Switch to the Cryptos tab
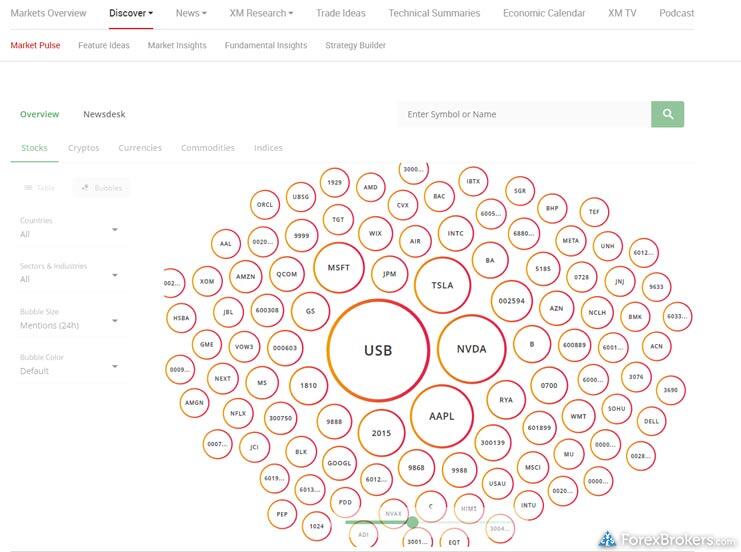This screenshot has width=741, height=552. point(84,148)
